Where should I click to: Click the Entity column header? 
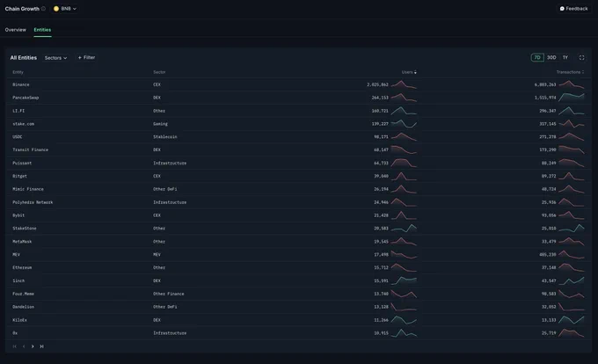[18, 72]
